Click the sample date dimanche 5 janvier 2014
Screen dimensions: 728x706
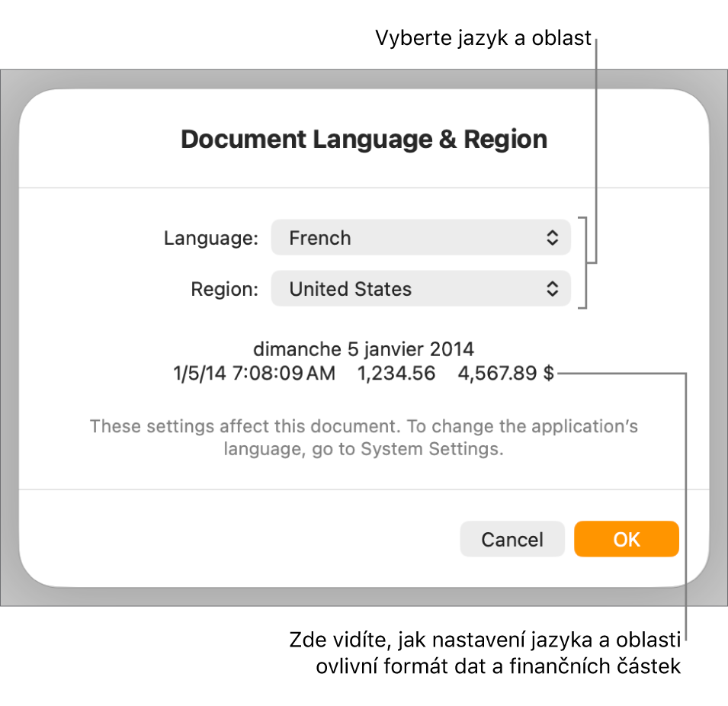(364, 349)
